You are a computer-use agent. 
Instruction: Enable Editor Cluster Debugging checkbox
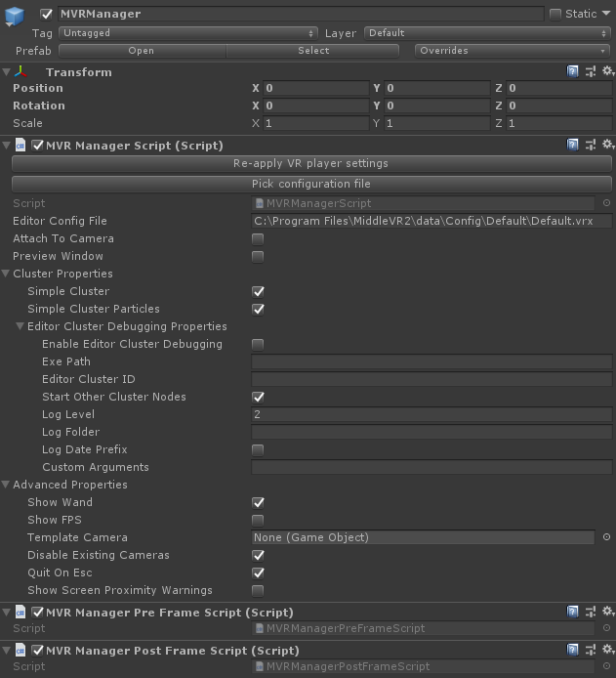[258, 344]
